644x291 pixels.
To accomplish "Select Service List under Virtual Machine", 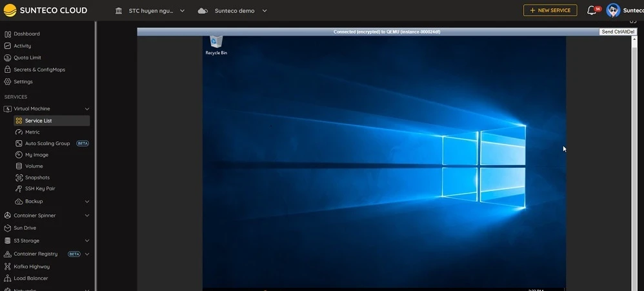I will pos(52,121).
